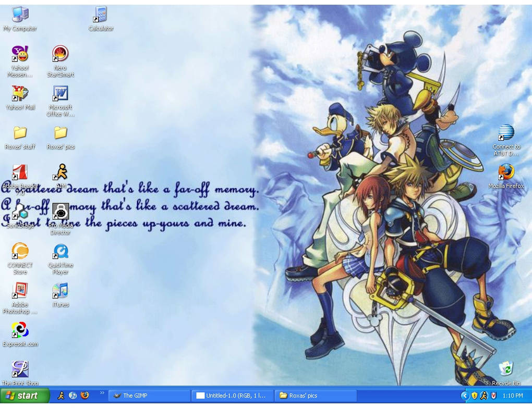The image size is (532, 408).
Task: Select the Nero StartSmart shortcut
Action: pos(61,61)
